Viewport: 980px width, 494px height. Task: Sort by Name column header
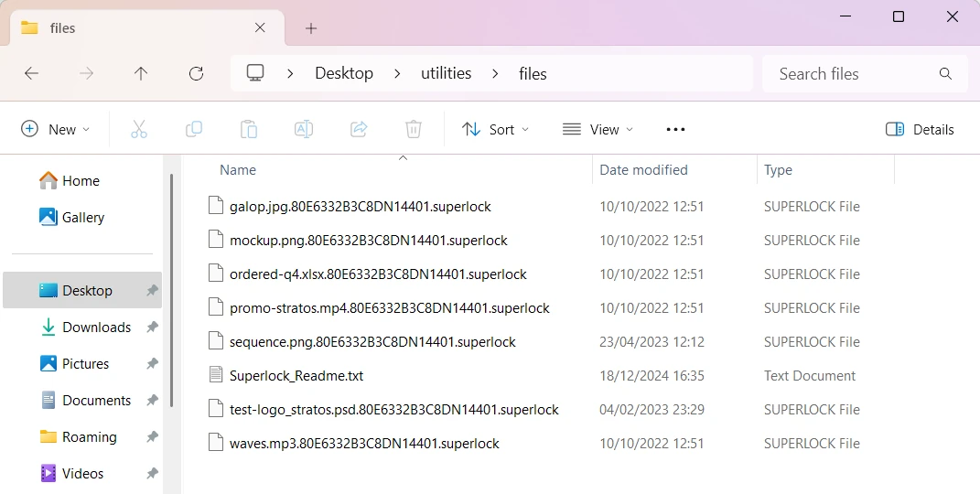click(238, 170)
